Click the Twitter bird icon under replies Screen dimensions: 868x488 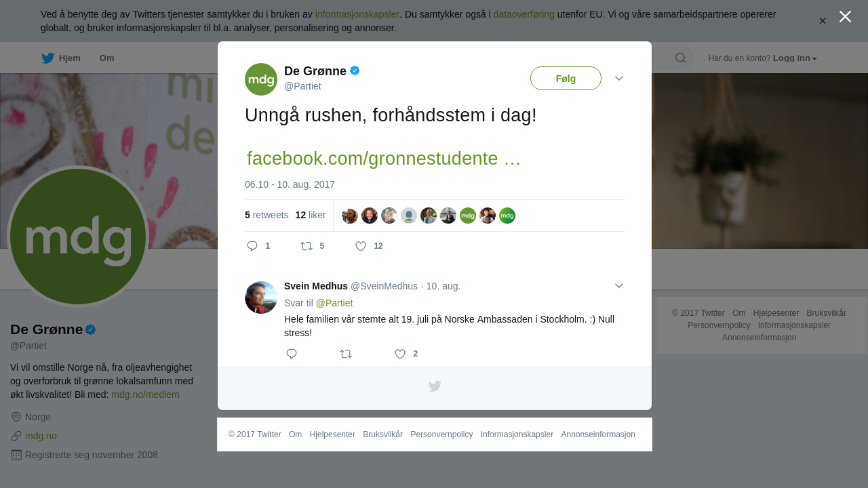coord(435,386)
